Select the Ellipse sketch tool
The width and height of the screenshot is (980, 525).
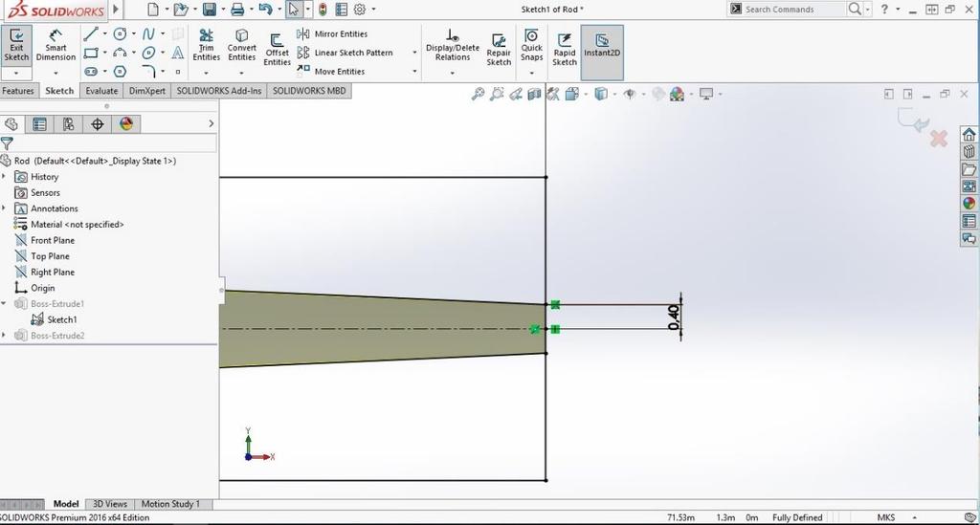pos(148,53)
